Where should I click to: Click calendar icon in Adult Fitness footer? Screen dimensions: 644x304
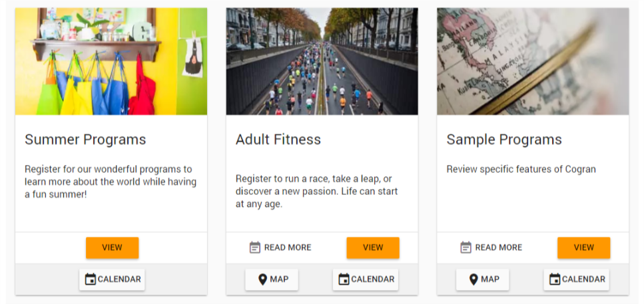[x=344, y=279]
